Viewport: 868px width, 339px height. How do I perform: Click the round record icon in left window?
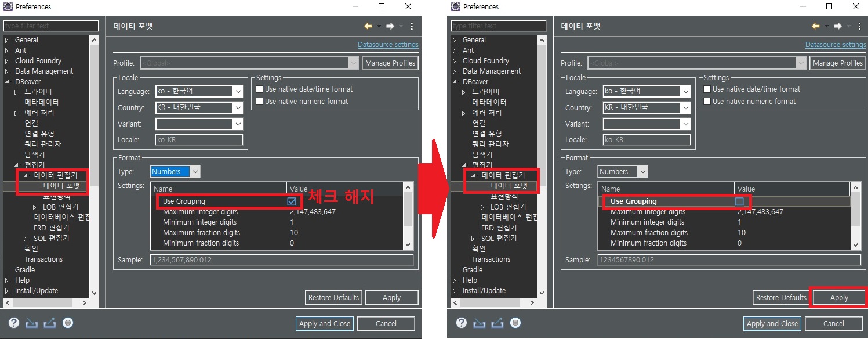point(68,323)
